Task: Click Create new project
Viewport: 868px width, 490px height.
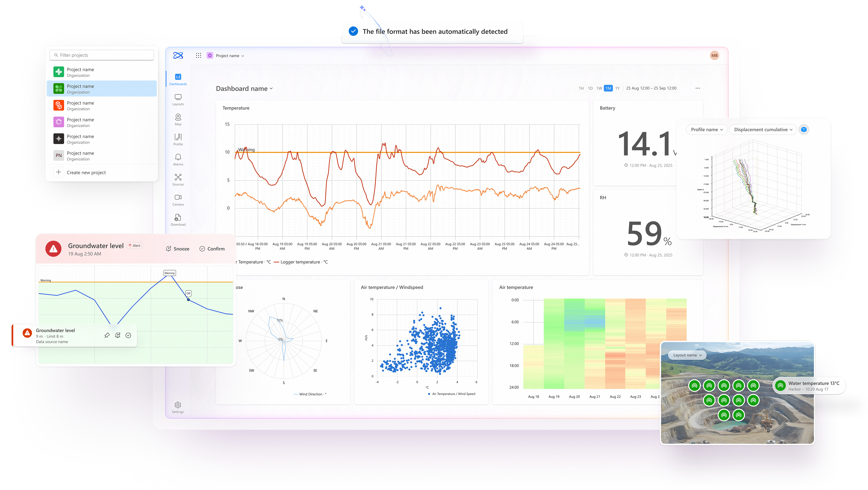Action: pos(86,172)
